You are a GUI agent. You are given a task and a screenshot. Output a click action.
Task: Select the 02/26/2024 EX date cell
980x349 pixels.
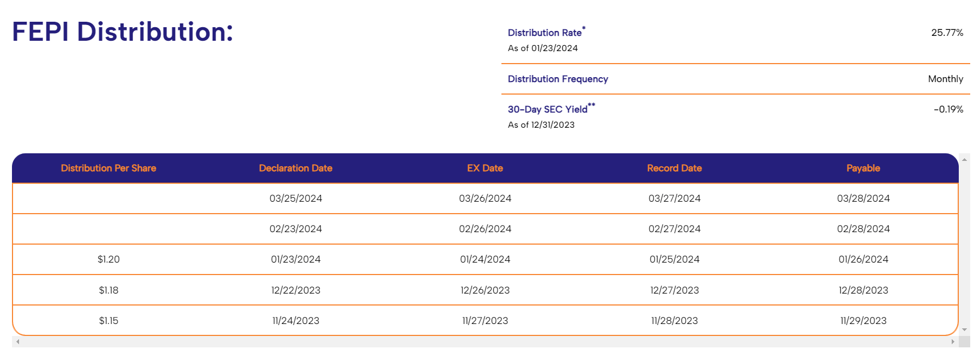click(x=485, y=229)
